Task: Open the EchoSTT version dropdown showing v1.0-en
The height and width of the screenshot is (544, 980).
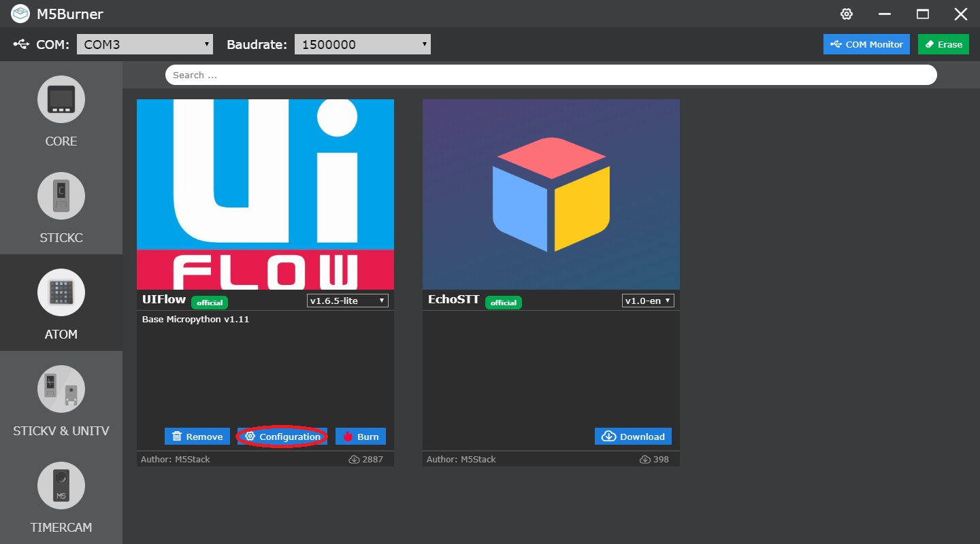Action: tap(647, 300)
